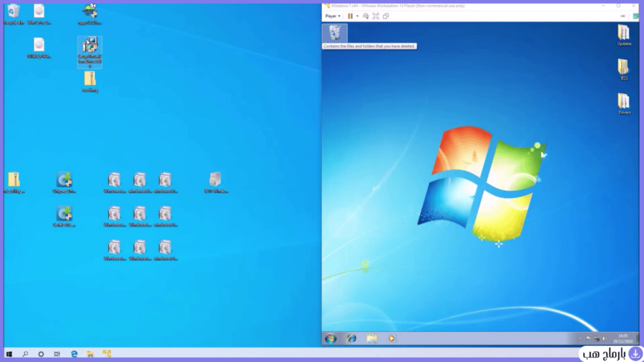Open Task View on host taskbar
This screenshot has width=644, height=362.
57,354
